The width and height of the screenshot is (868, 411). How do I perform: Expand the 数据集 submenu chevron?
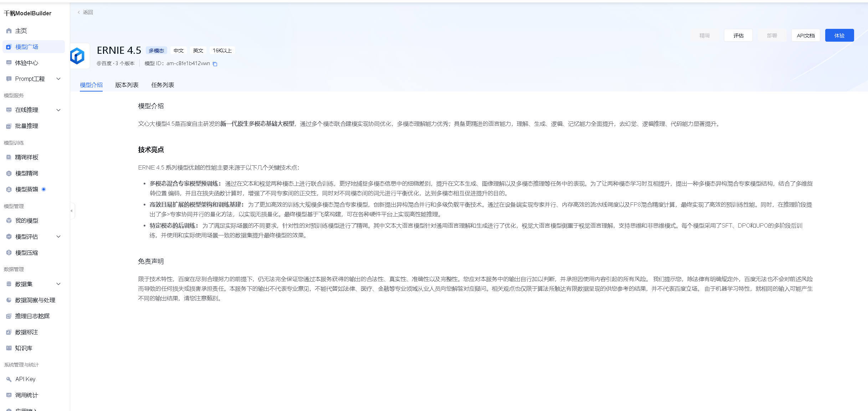tap(59, 284)
